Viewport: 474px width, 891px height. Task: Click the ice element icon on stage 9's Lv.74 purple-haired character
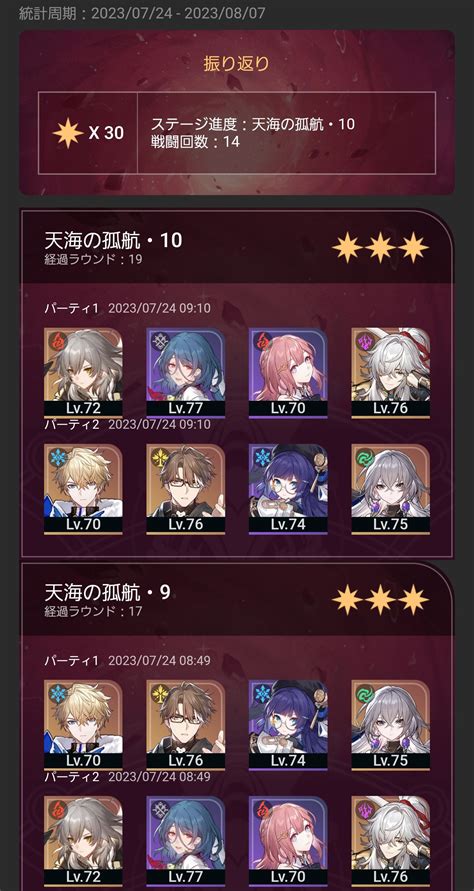(x=261, y=693)
